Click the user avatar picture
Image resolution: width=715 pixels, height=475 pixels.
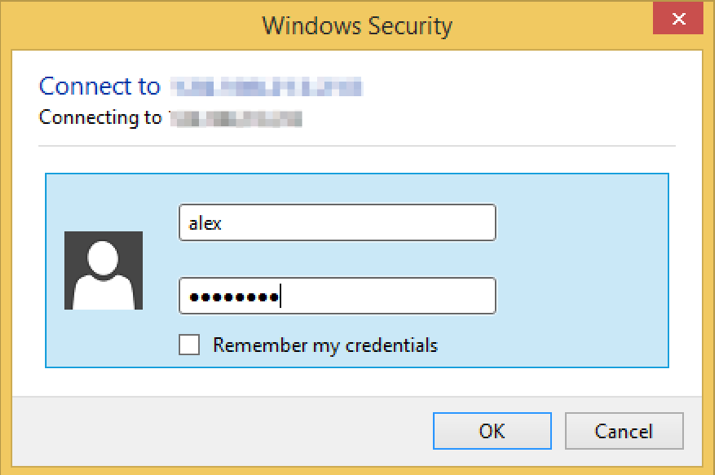tap(103, 270)
